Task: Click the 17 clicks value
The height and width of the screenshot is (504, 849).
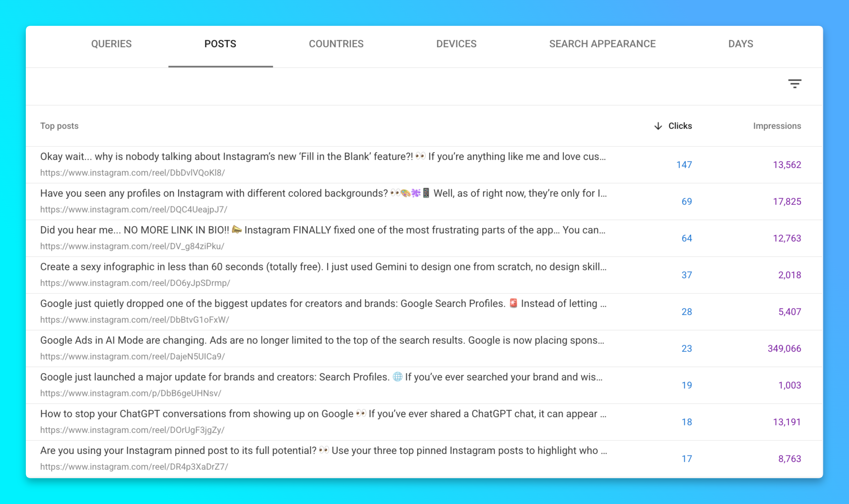Action: click(x=687, y=459)
